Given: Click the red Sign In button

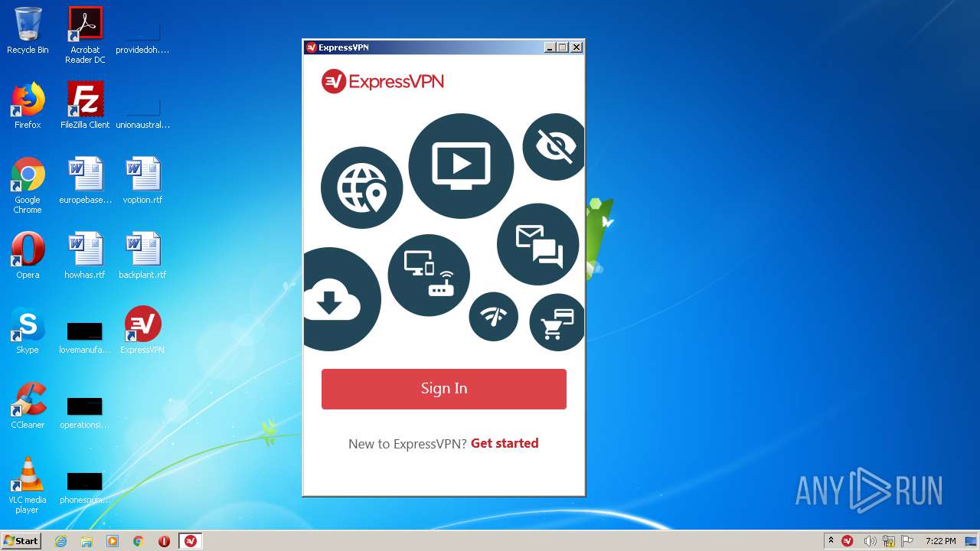Looking at the screenshot, I should [x=444, y=389].
